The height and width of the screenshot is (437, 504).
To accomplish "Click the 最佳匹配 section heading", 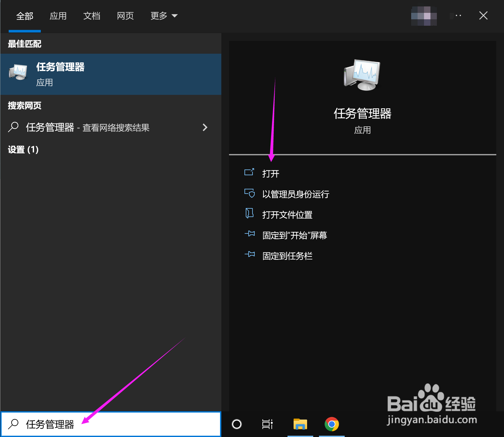I will (x=24, y=44).
